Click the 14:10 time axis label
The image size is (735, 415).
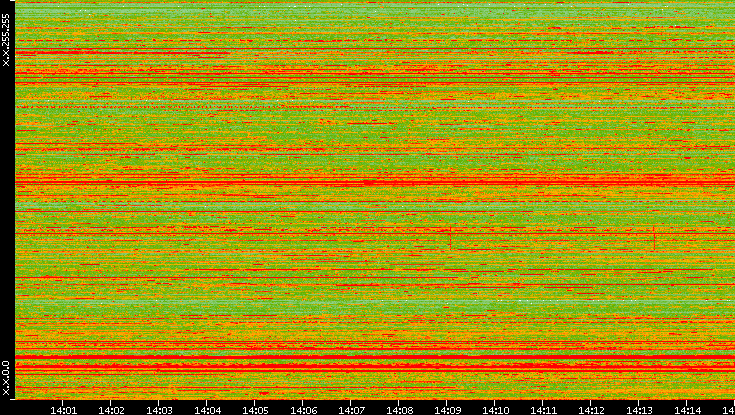point(495,410)
